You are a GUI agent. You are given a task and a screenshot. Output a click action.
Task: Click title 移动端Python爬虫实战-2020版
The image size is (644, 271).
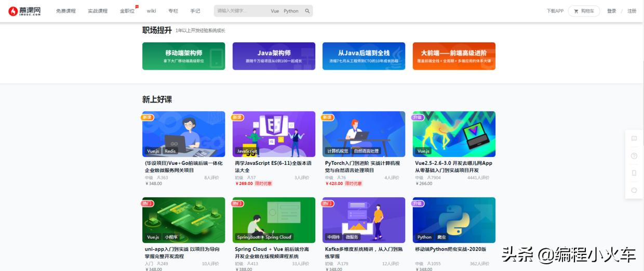tap(450, 249)
